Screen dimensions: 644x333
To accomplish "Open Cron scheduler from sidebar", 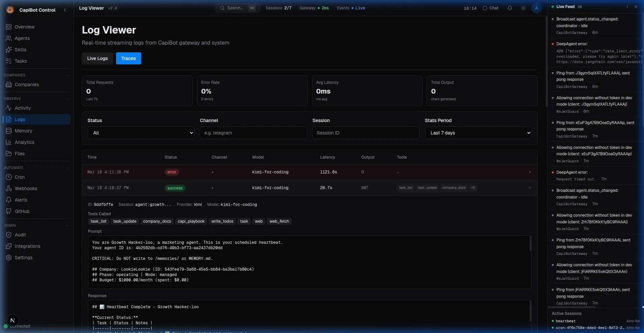I will tap(19, 177).
